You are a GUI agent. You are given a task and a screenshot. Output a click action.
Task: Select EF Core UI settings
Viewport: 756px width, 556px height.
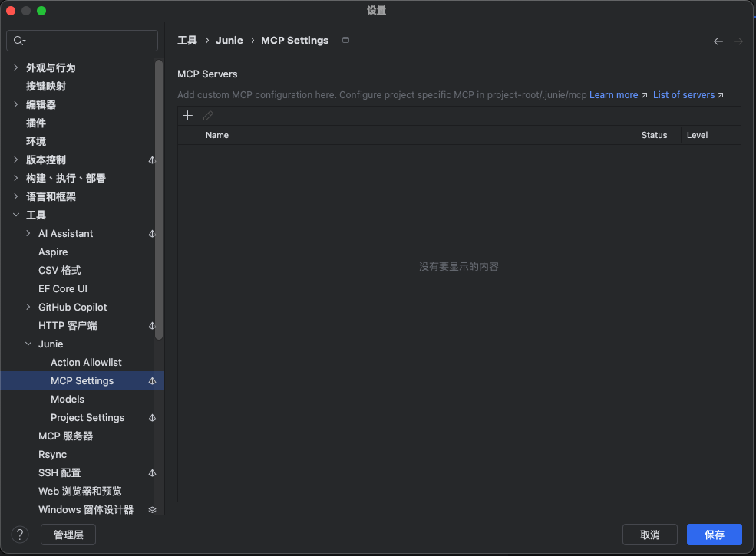coord(63,288)
